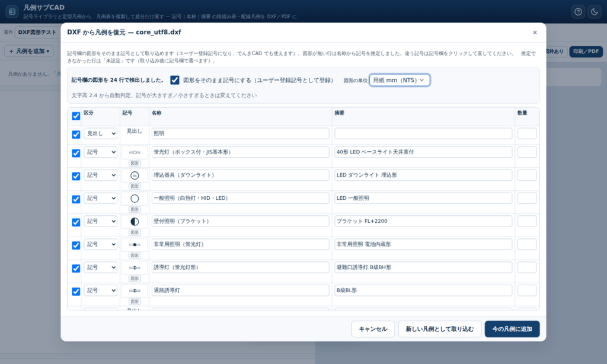Image resolution: width=607 pixels, height=364 pixels.
Task: Open the 凡例を追加 menu in background
Action: point(29,51)
